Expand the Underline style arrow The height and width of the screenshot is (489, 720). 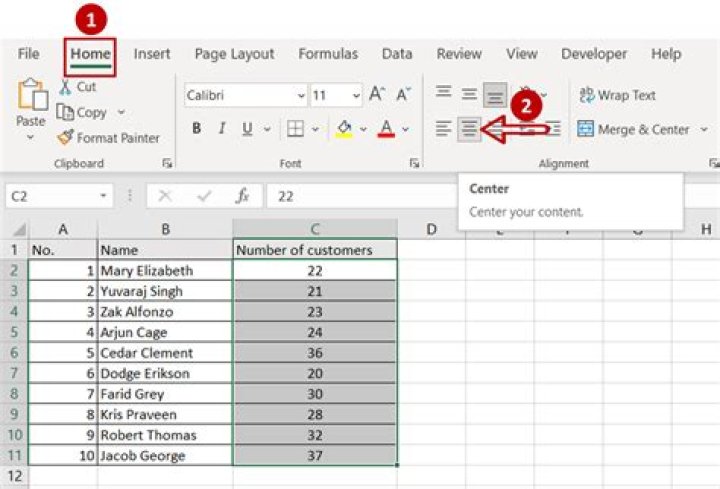[267, 129]
